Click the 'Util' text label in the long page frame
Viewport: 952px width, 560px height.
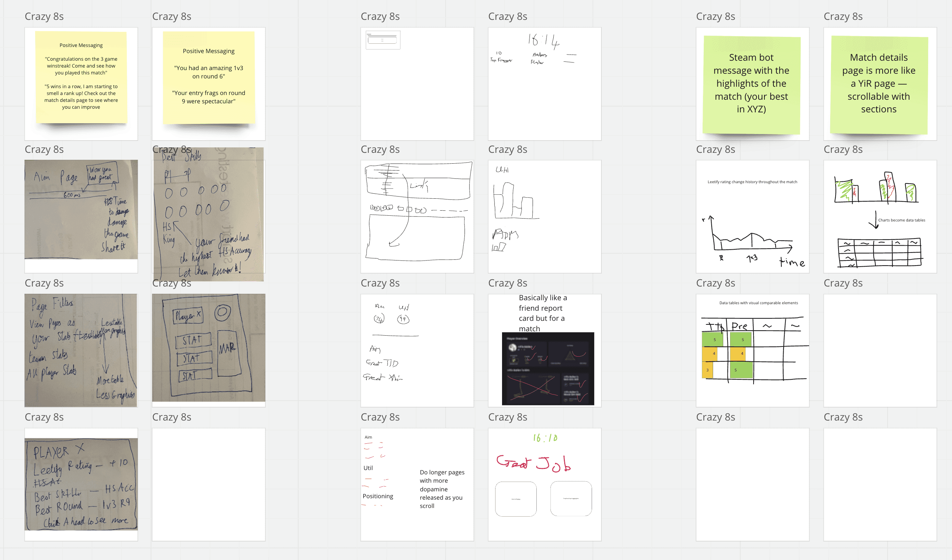click(368, 468)
